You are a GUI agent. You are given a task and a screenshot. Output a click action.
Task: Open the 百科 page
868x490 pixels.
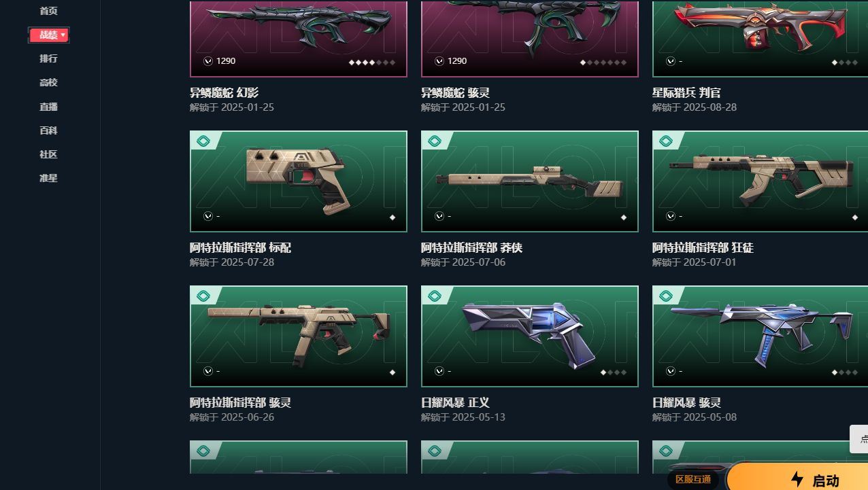(x=48, y=130)
